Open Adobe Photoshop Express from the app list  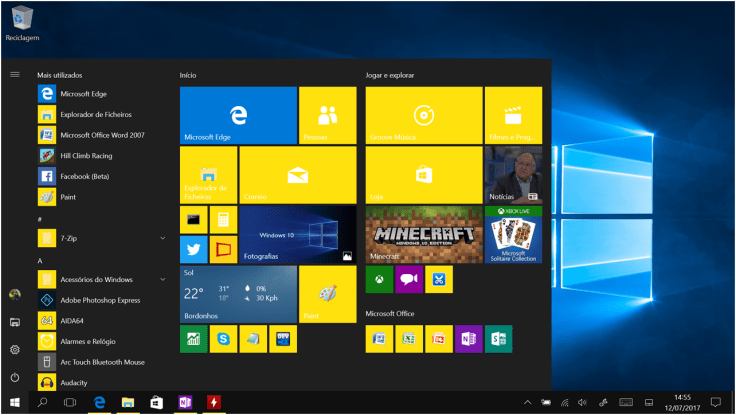click(x=100, y=300)
